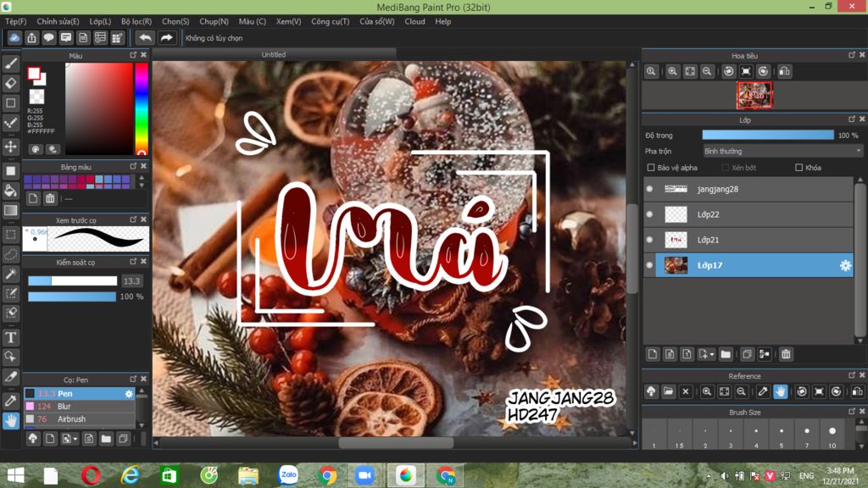Screen dimensions: 868x488
Task: Open Google Chrome from the taskbar
Action: pos(327,475)
